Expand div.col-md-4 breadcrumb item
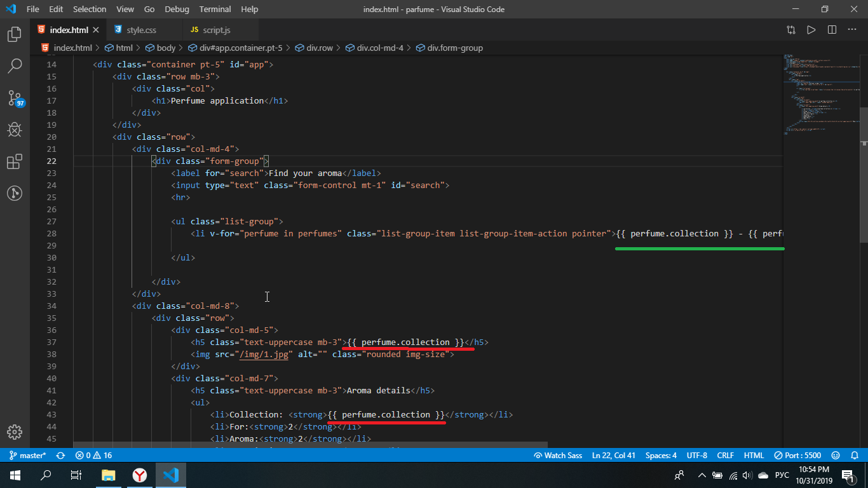This screenshot has height=488, width=868. pos(374,48)
